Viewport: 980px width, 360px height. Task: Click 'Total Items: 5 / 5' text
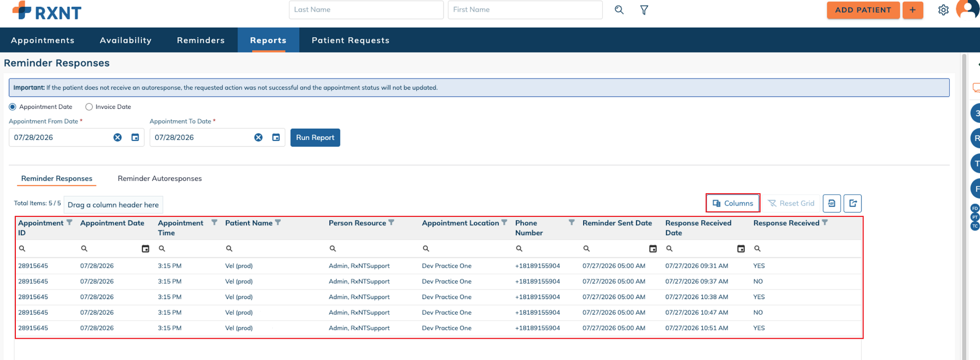point(37,203)
